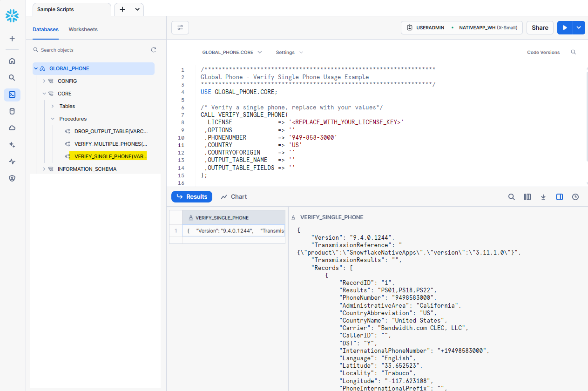The height and width of the screenshot is (391, 588).
Task: Click the CONFIG schema icon
Action: (x=51, y=81)
